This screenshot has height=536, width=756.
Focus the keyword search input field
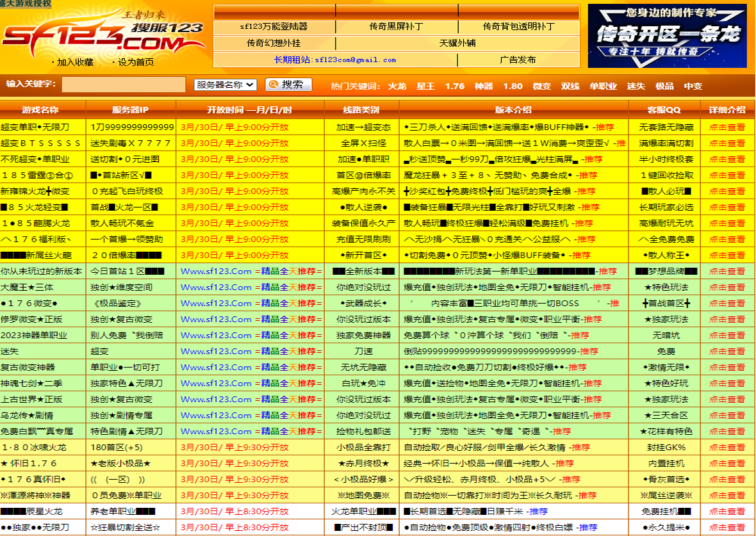[x=124, y=85]
